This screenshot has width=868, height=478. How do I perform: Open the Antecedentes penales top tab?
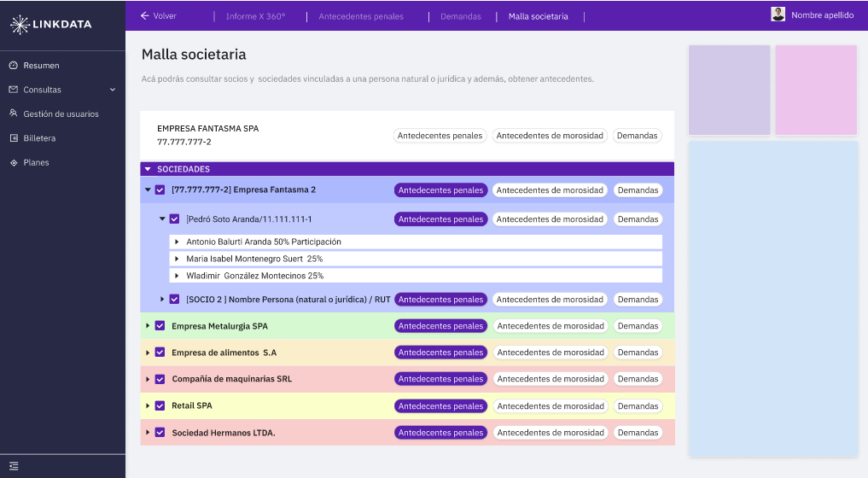click(361, 16)
